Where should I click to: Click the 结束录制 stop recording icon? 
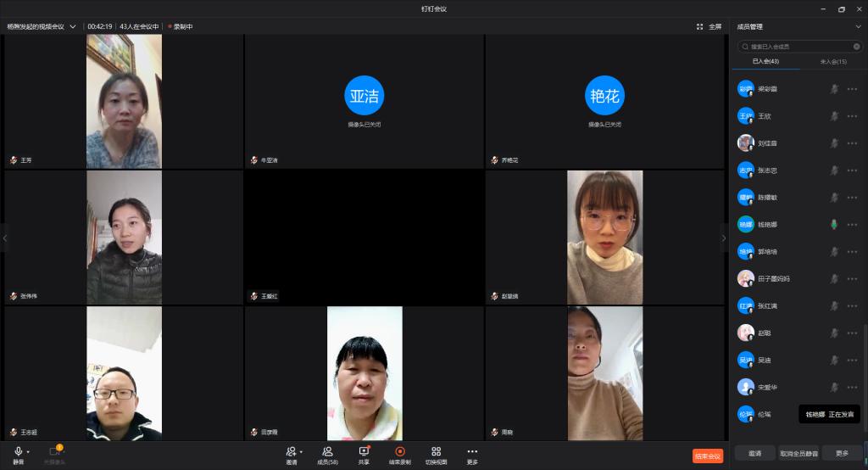click(400, 451)
